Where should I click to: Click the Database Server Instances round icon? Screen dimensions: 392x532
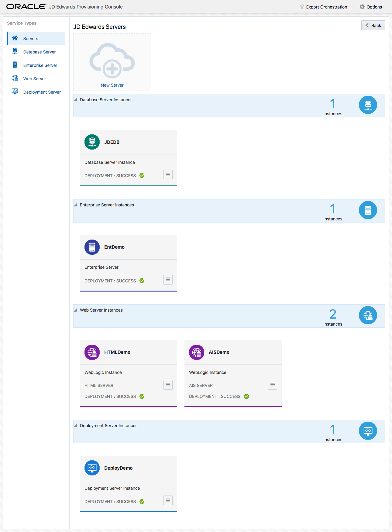point(368,105)
